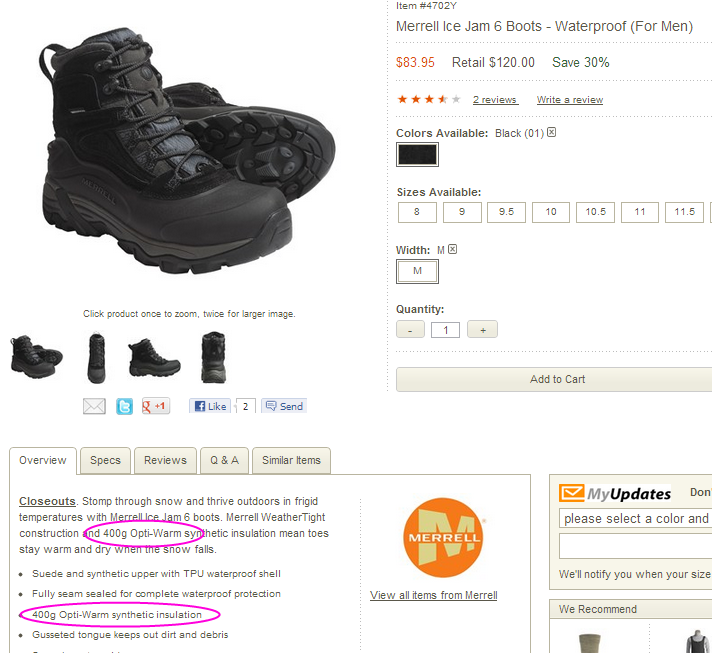Add to Cart
The height and width of the screenshot is (653, 712).
[557, 379]
